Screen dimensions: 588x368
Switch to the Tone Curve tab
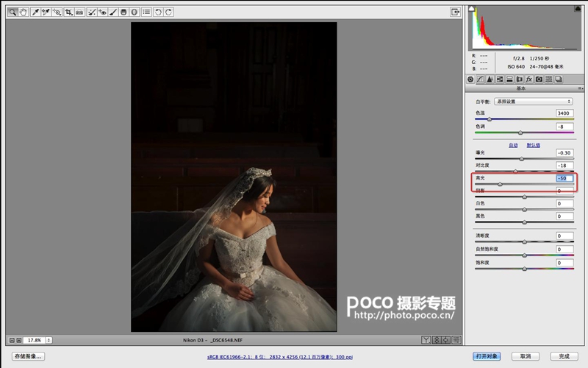[480, 79]
